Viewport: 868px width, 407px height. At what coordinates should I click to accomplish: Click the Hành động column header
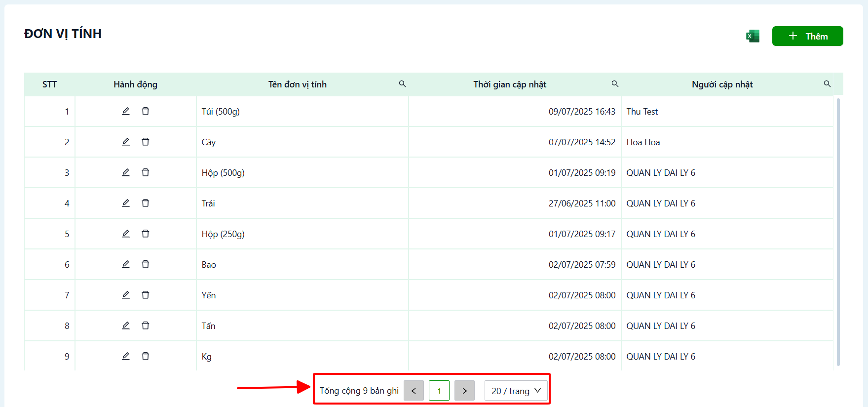135,84
